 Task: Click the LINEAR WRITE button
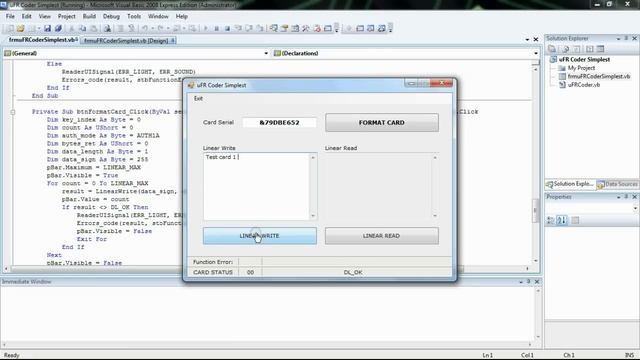point(260,236)
